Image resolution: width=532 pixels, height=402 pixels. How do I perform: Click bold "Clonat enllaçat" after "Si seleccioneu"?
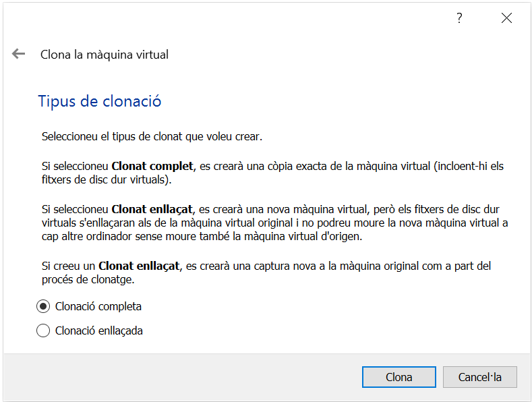[x=153, y=209]
